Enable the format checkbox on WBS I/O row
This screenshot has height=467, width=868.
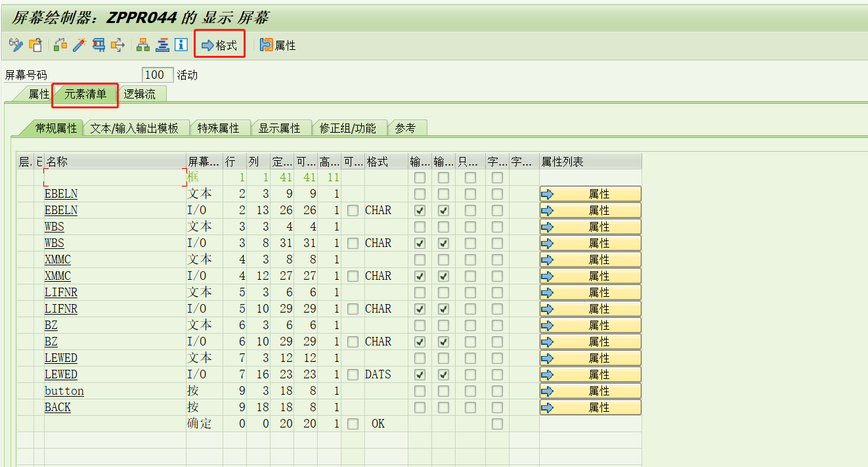click(352, 242)
